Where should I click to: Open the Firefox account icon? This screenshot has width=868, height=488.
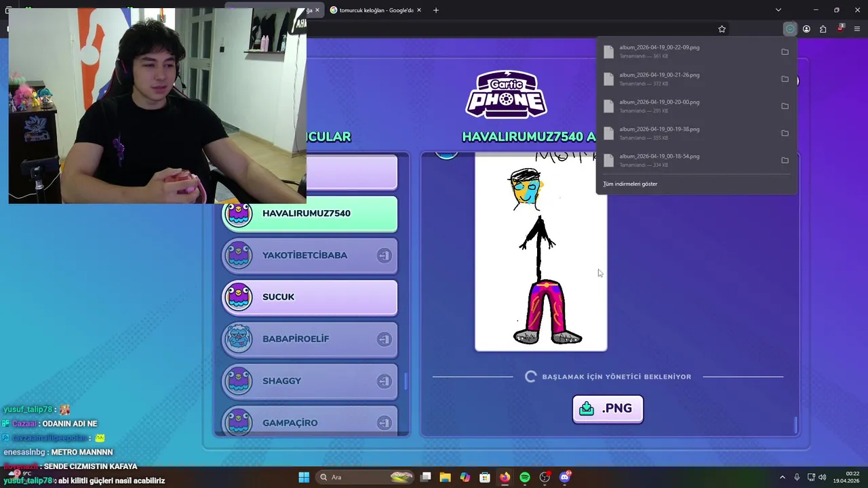(x=806, y=29)
